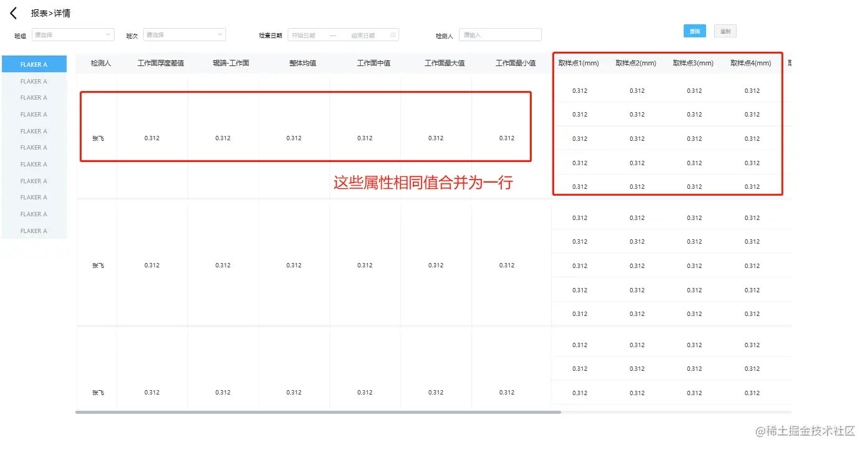Click the 报表 breadcrumb link
The width and height of the screenshot is (868, 450).
coord(39,13)
